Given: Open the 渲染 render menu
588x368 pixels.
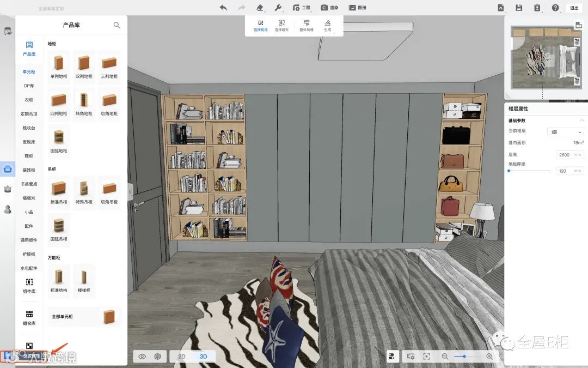Looking at the screenshot, I should pos(329,8).
